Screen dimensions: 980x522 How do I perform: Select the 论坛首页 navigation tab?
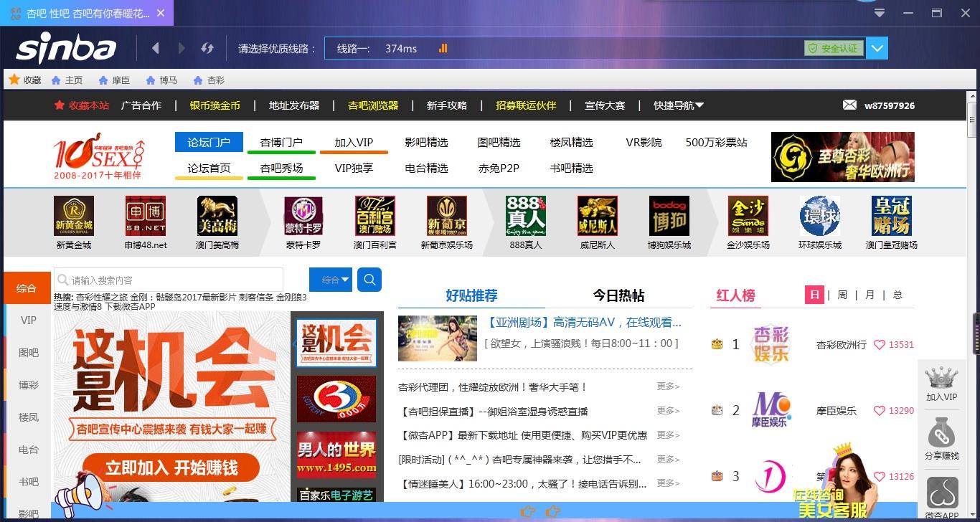209,169
